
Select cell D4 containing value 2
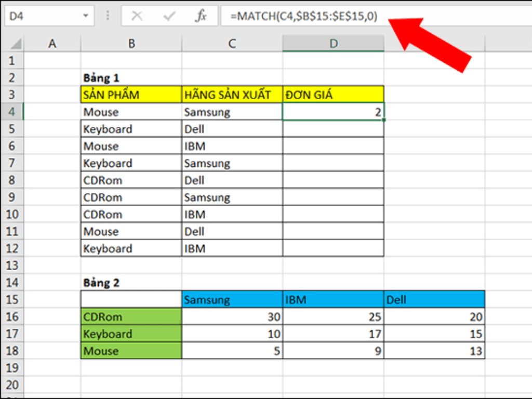(333, 112)
